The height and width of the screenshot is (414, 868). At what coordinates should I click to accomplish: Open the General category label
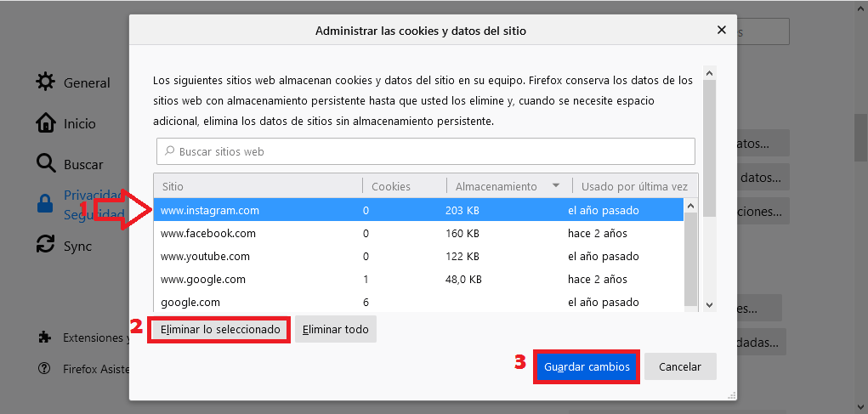87,82
